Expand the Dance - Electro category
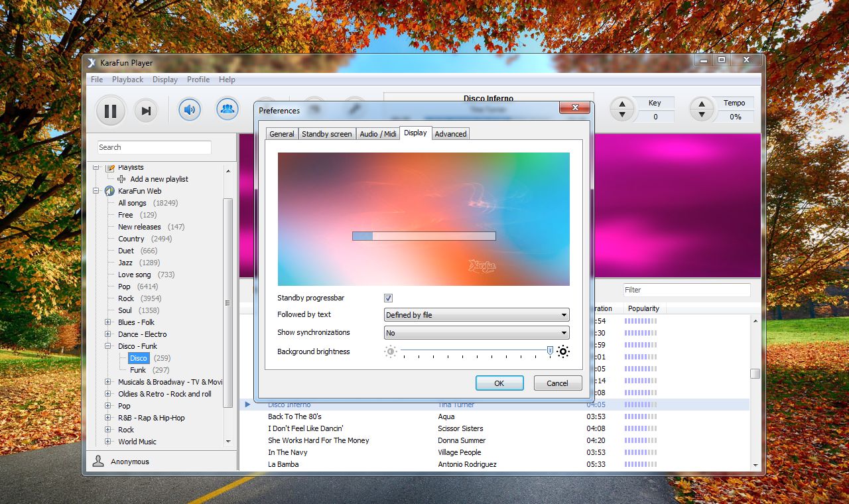 tap(108, 334)
